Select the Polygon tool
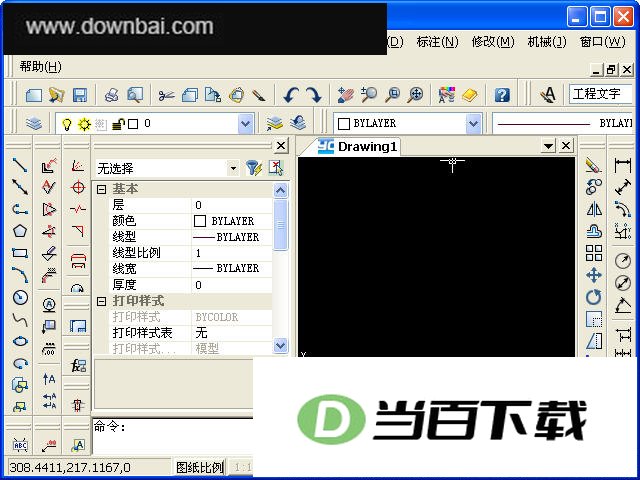 pos(20,231)
